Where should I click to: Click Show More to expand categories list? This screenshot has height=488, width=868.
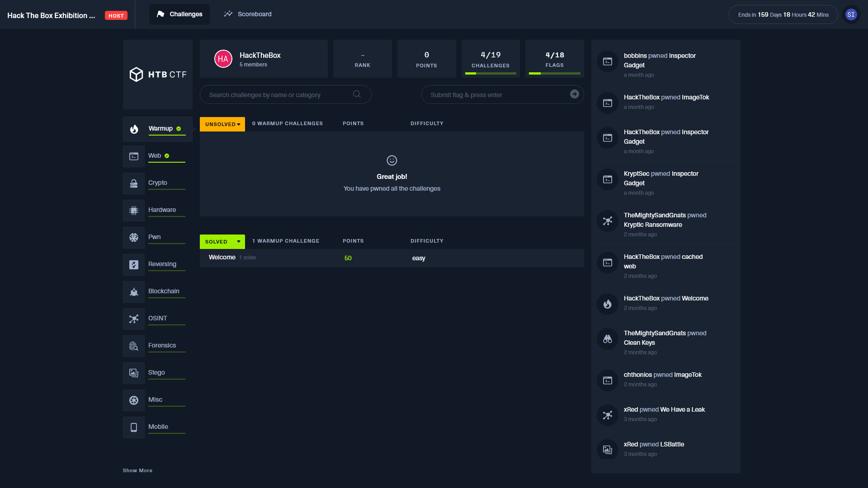click(138, 470)
